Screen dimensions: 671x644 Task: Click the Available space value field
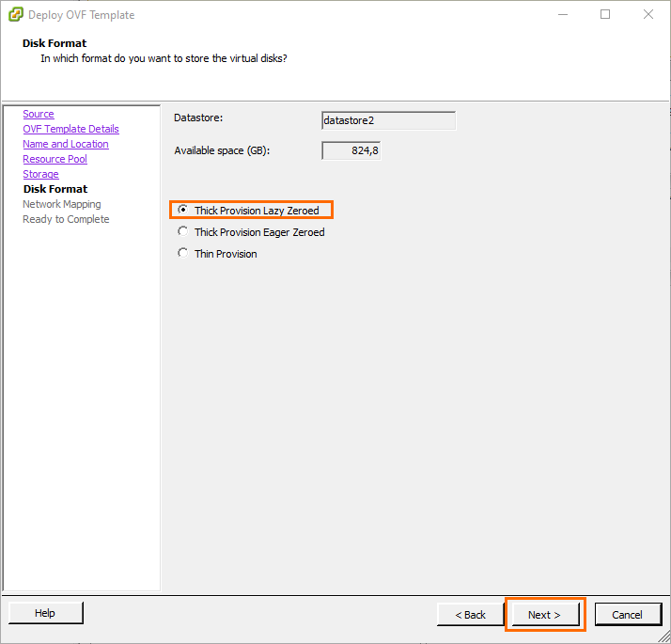(x=351, y=150)
